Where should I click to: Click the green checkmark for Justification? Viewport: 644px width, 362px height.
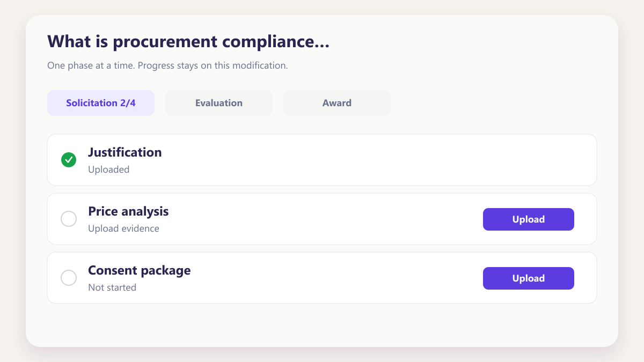pos(69,160)
